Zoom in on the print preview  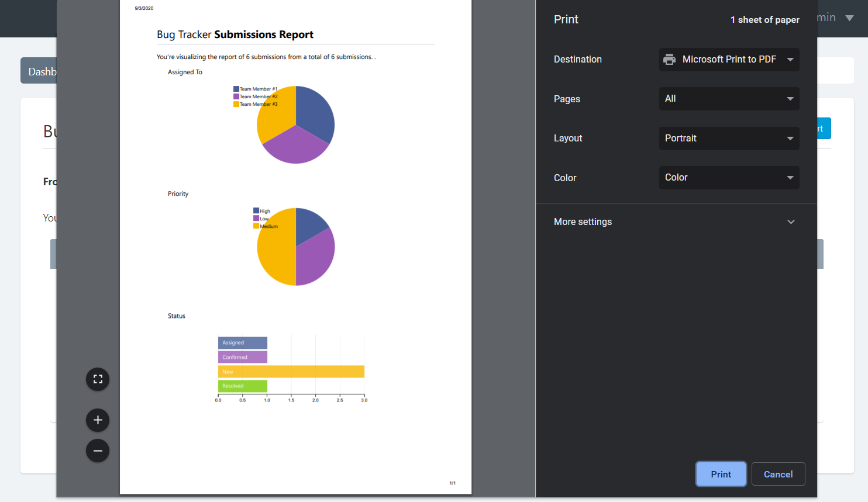pyautogui.click(x=98, y=420)
